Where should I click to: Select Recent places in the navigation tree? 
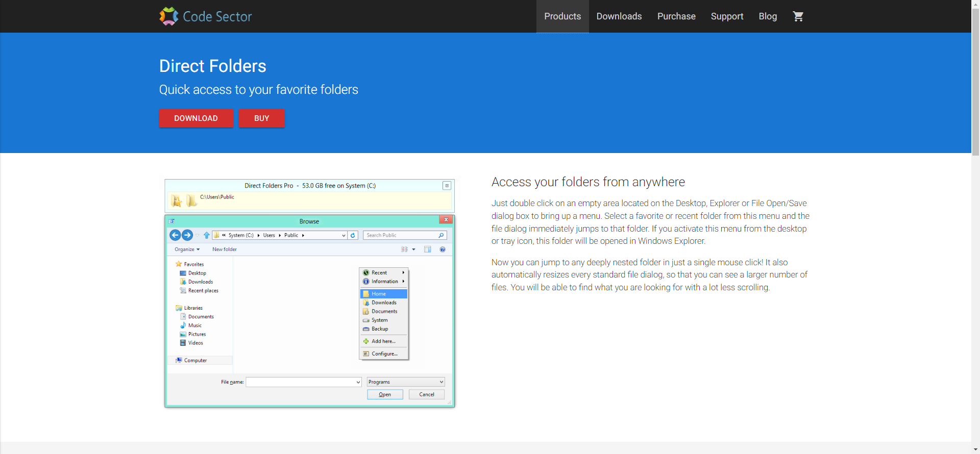(199, 291)
